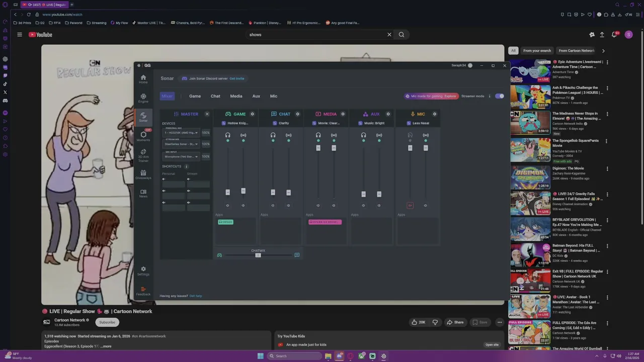Image resolution: width=644 pixels, height=362 pixels.
Task: Open Feedback in the GG sidebar
Action: pos(143,291)
